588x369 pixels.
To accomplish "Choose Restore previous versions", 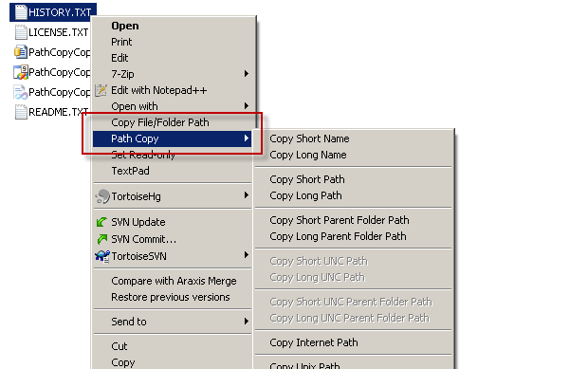I will coord(171,297).
